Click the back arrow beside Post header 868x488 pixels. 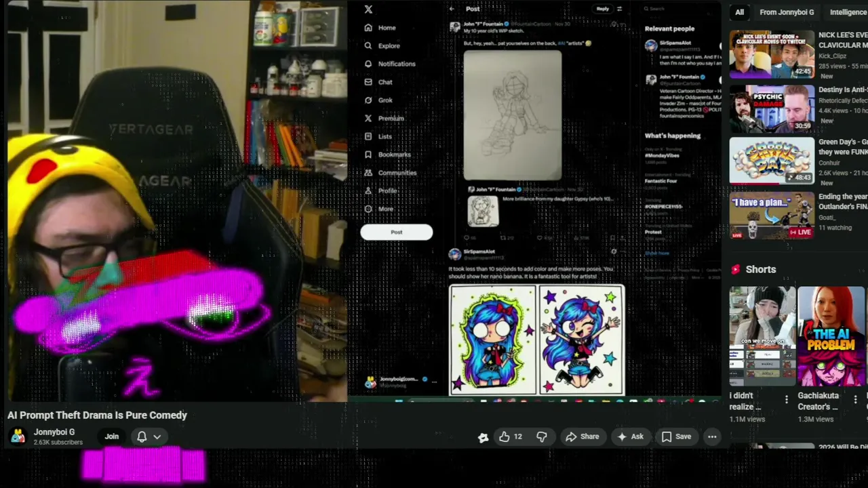click(452, 9)
